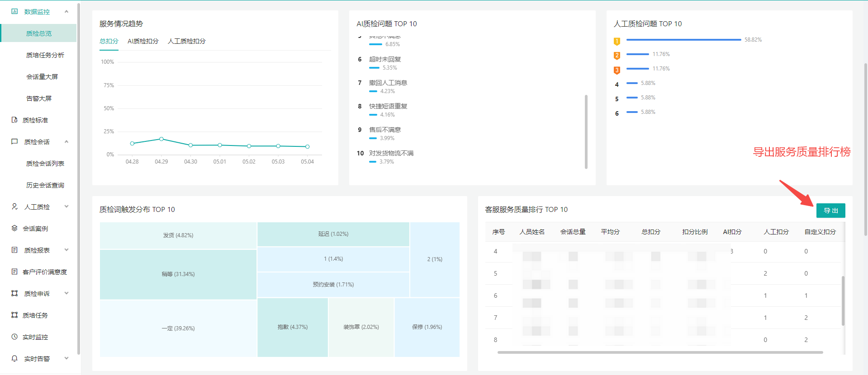Click the orange rank 2 badge

tap(617, 56)
